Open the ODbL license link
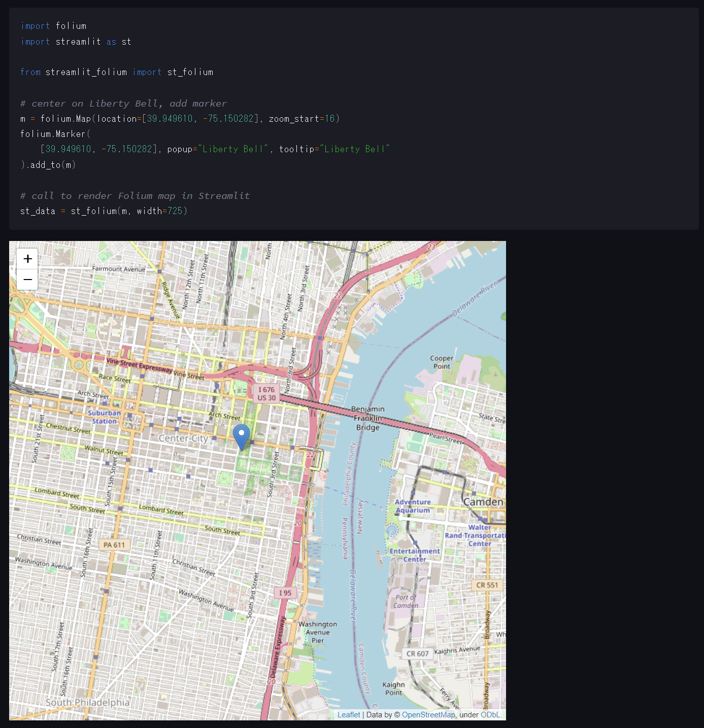Image resolution: width=704 pixels, height=728 pixels. pos(490,715)
